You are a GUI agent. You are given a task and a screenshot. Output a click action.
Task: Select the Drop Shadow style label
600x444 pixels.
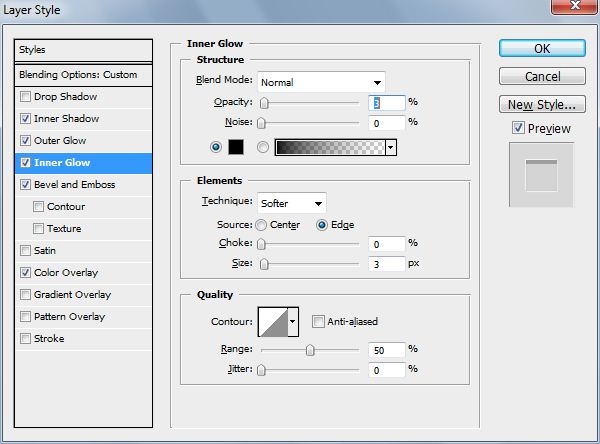65,96
